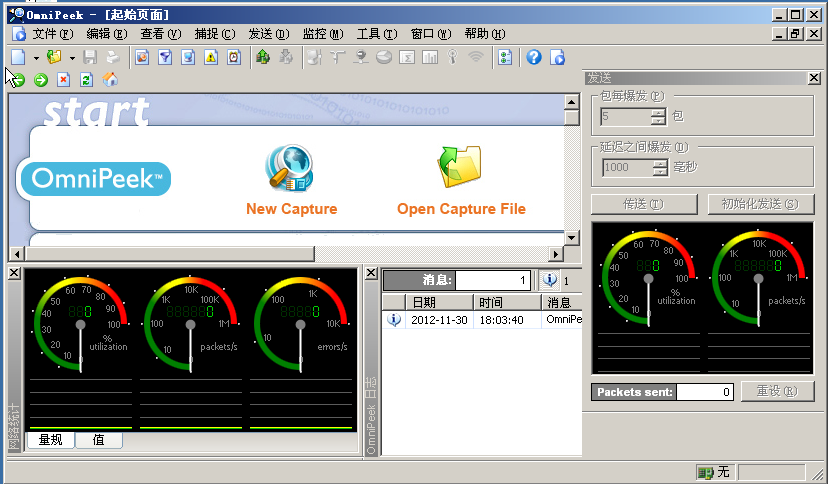Image resolution: width=828 pixels, height=484 pixels.
Task: Stop loading with red X page icon
Action: (63, 80)
